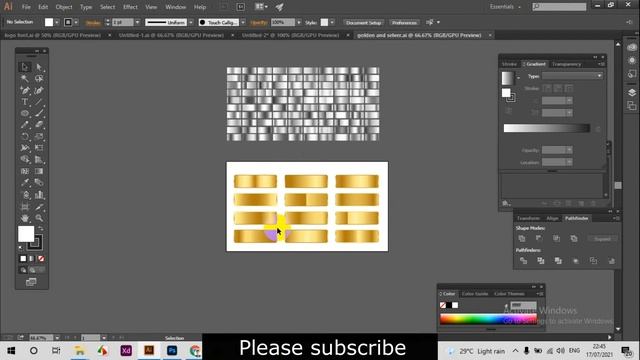Open Change Screen Mode at toolbox bottom
This screenshot has width=640, height=360.
[31, 282]
